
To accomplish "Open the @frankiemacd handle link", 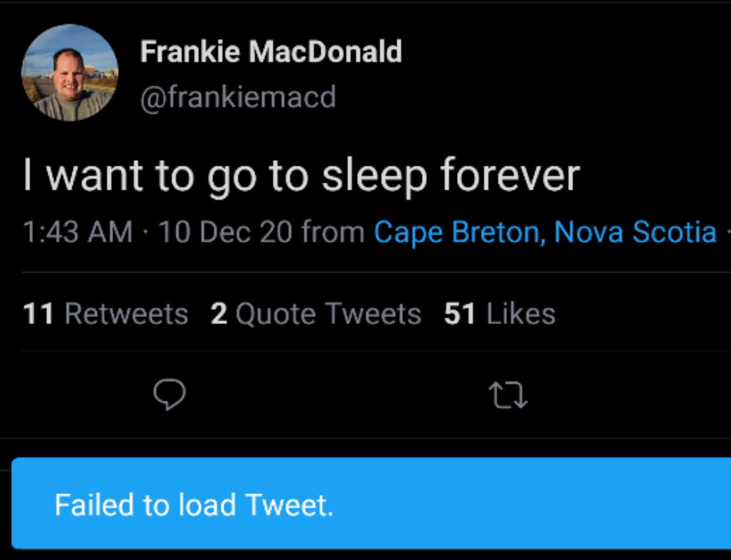I will click(238, 97).
